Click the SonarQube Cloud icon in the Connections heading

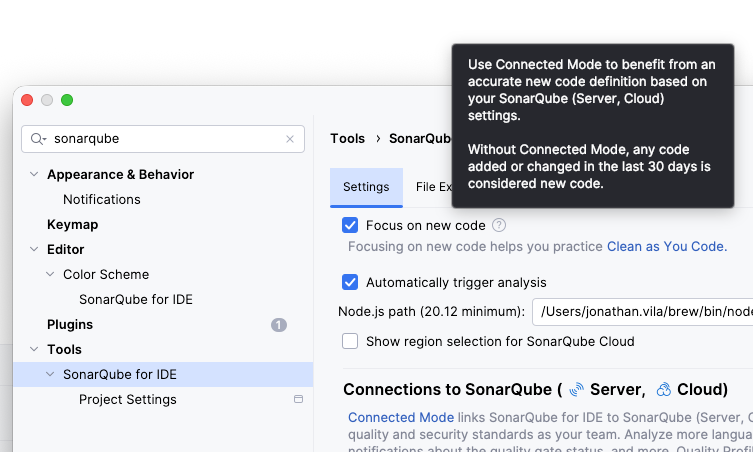tap(664, 389)
